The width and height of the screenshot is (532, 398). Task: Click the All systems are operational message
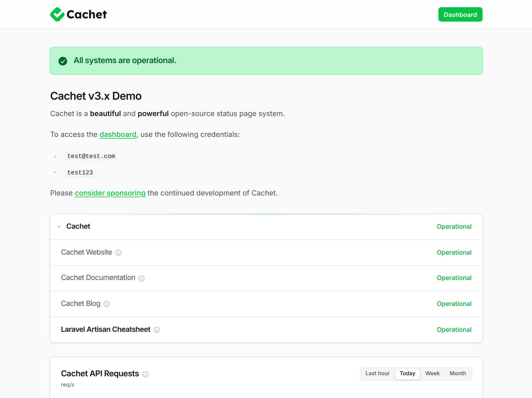125,60
